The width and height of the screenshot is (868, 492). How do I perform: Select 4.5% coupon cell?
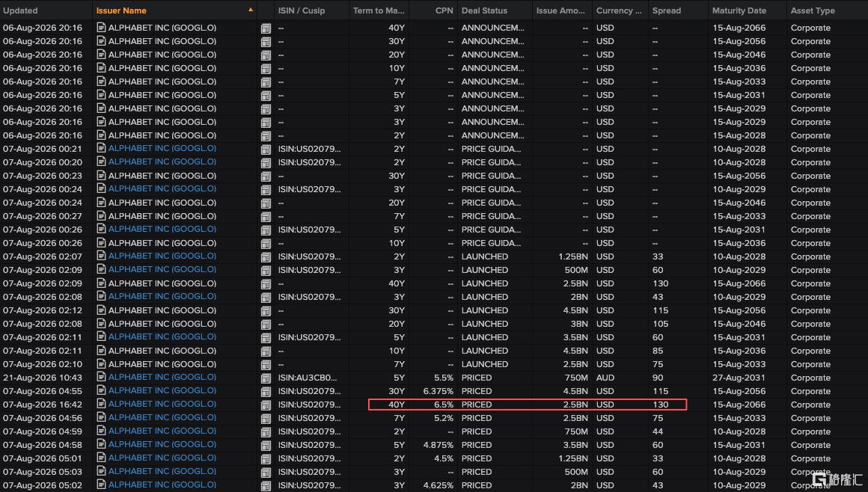[x=444, y=458]
